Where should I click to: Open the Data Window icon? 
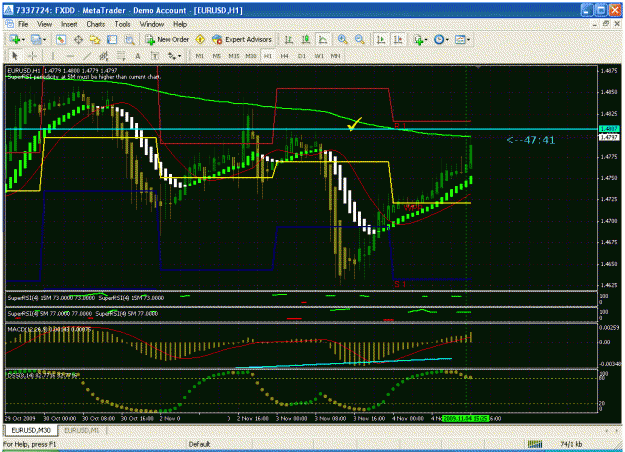[x=78, y=39]
